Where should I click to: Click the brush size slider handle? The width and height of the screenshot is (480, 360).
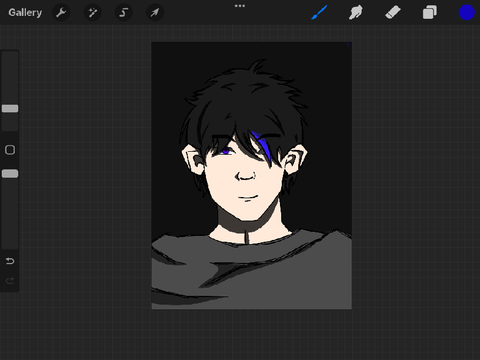coord(10,108)
